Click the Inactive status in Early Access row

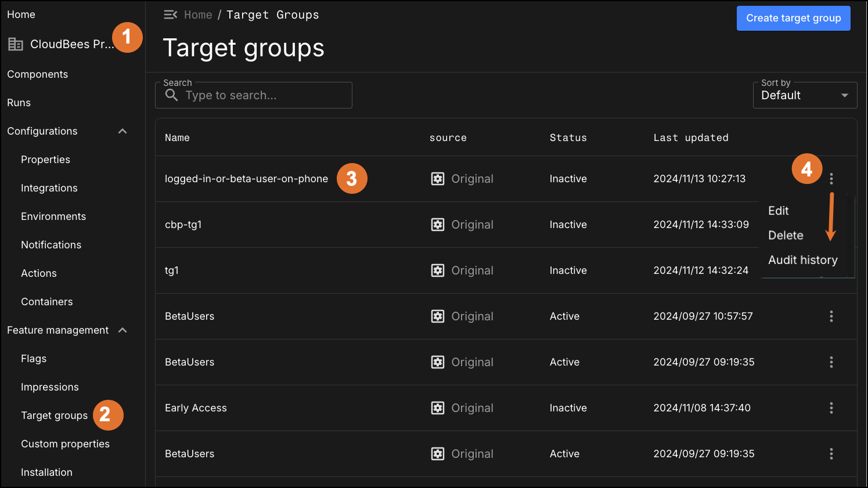tap(568, 408)
